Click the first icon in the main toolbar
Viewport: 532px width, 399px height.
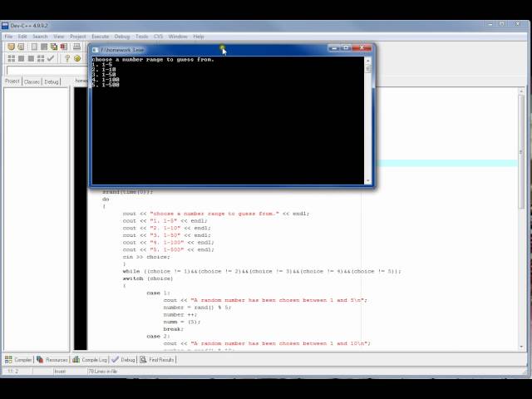11,47
